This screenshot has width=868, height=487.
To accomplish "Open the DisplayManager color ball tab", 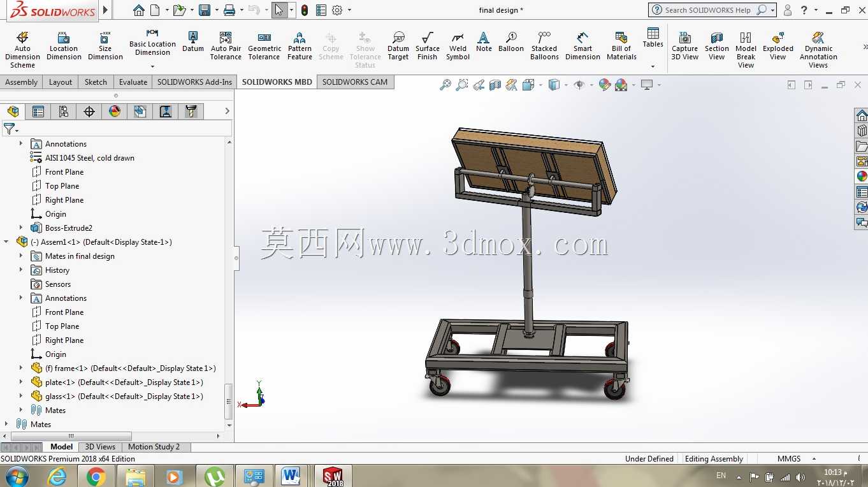I will [115, 112].
